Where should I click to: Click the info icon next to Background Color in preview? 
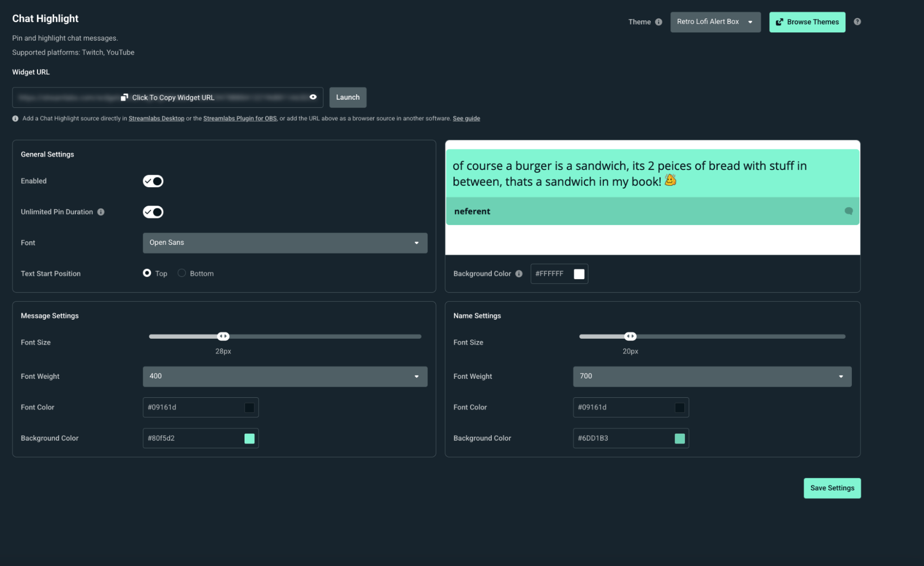[519, 274]
